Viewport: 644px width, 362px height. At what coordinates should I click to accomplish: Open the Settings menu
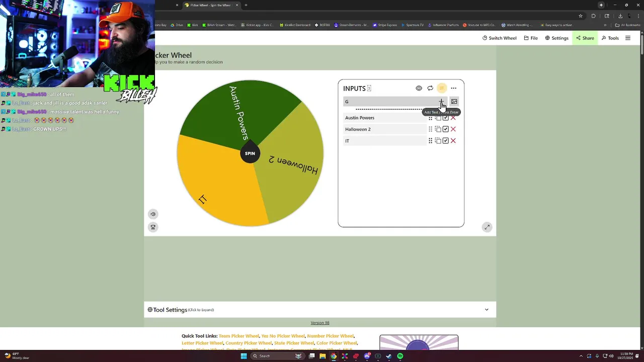click(x=556, y=38)
